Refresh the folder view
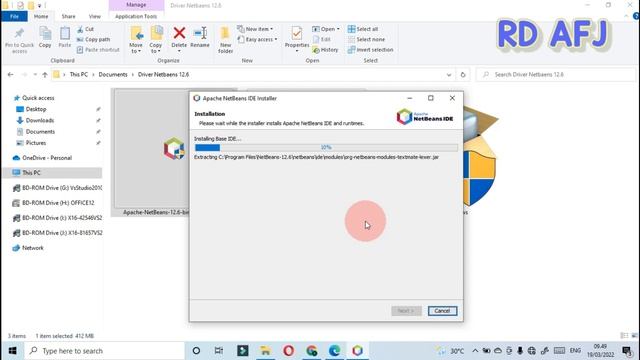Viewport: 640px width, 360px height. 463,75
